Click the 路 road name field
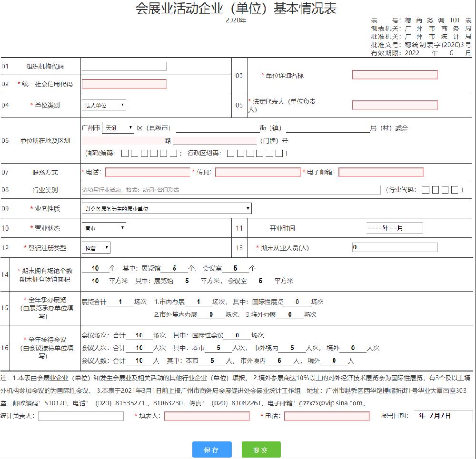Screen dimensions: 476x459 tap(123, 140)
